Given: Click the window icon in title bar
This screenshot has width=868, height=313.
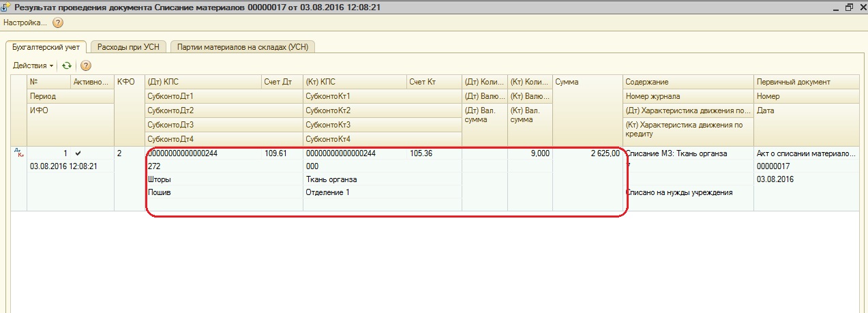Looking at the screenshot, I should pos(6,7).
